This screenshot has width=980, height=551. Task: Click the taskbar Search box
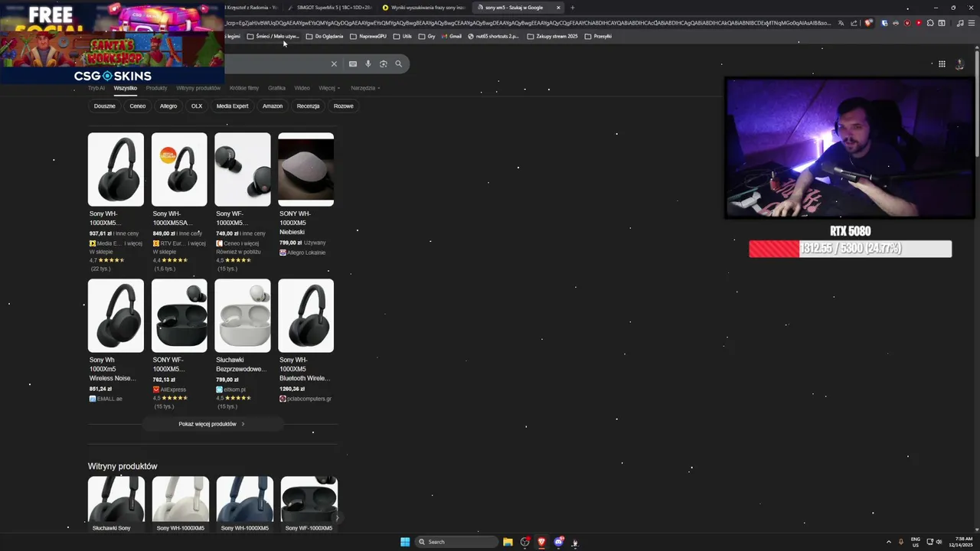tap(456, 542)
